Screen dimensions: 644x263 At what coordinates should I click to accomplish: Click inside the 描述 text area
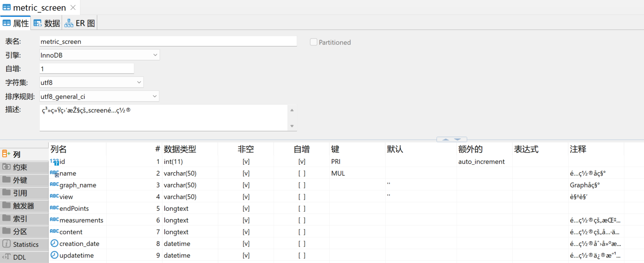pos(163,118)
